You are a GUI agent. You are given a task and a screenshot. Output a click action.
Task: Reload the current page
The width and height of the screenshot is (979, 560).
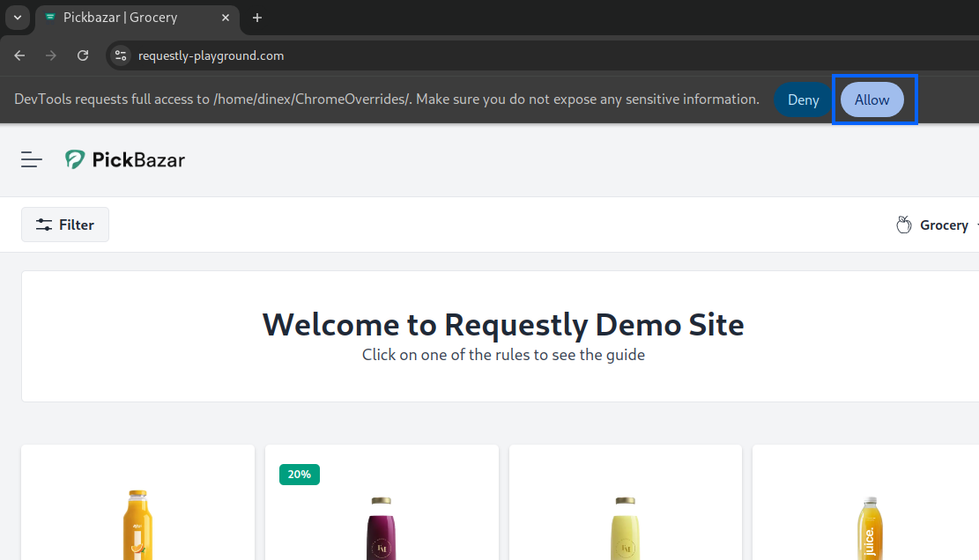(x=82, y=55)
